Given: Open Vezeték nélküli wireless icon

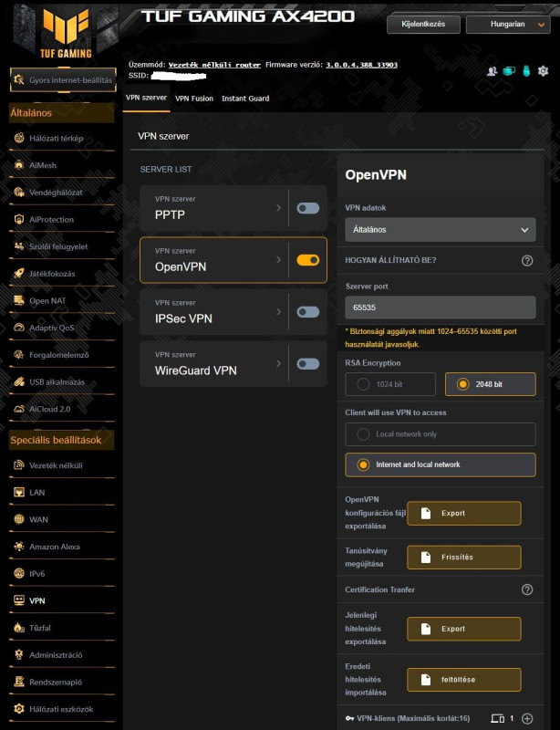Looking at the screenshot, I should (x=18, y=465).
